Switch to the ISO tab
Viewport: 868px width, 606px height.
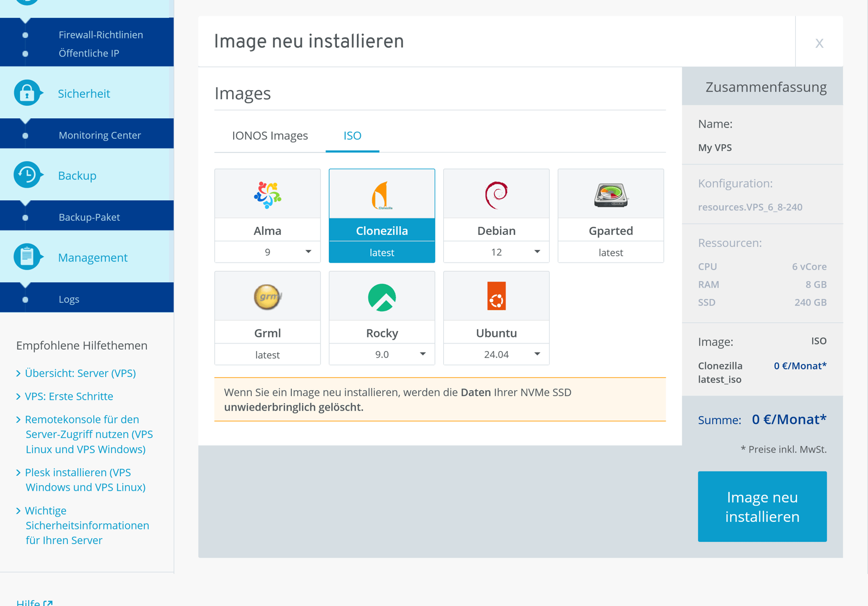click(x=352, y=136)
